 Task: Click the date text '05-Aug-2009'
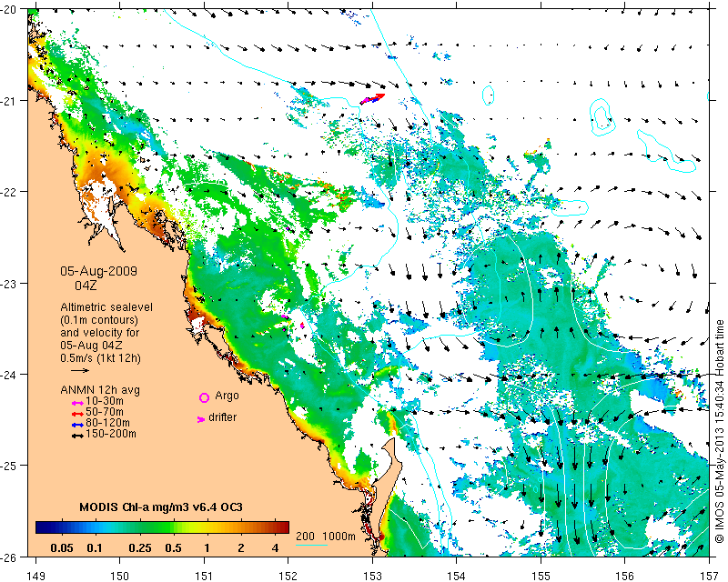(98, 271)
